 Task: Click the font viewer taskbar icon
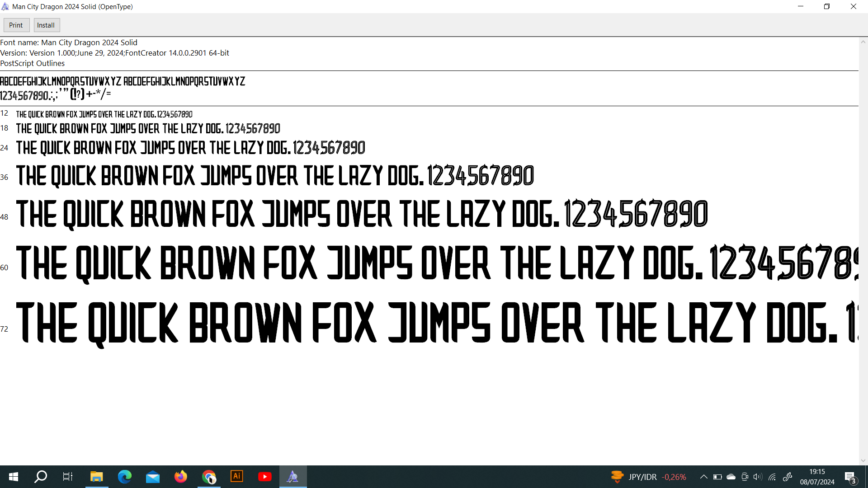point(293,477)
